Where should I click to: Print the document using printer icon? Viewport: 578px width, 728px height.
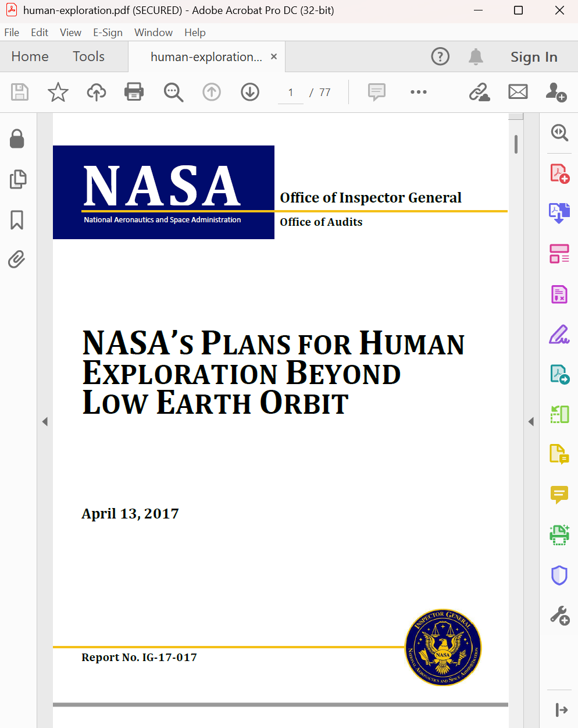134,92
